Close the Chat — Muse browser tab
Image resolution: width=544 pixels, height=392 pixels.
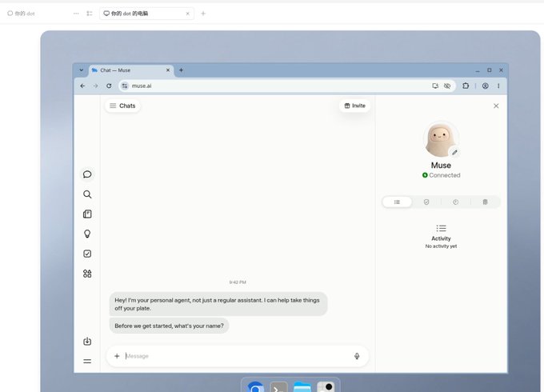click(x=168, y=70)
